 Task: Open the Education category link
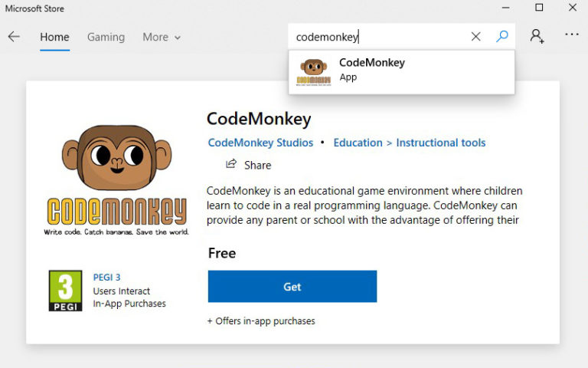358,143
